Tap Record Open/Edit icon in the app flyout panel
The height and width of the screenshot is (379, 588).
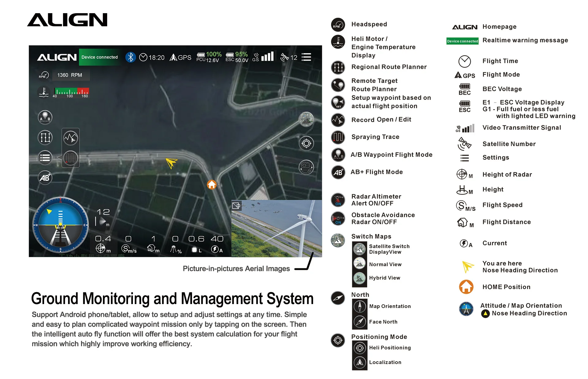click(71, 138)
